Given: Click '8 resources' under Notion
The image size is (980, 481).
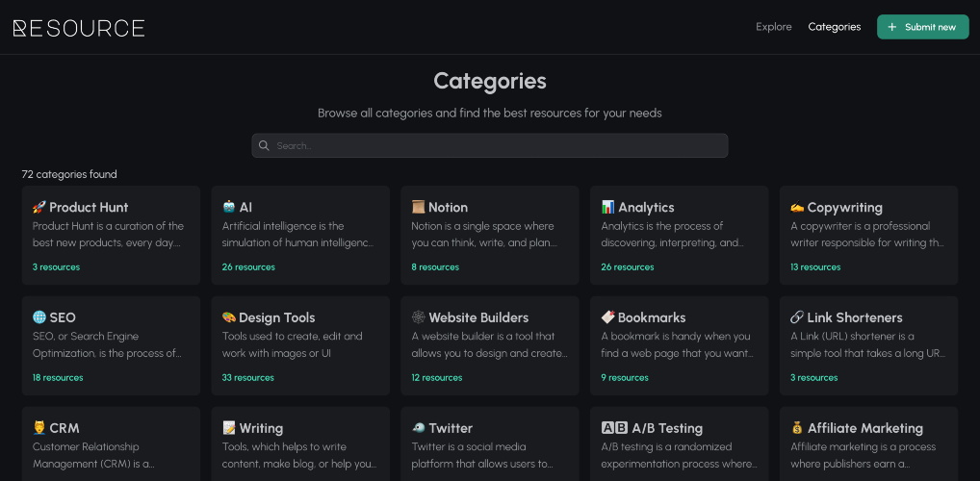Looking at the screenshot, I should pyautogui.click(x=435, y=267).
